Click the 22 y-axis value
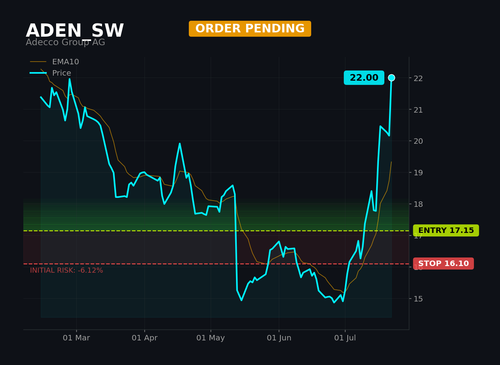Image resolution: width=500 pixels, height=365 pixels. (418, 78)
